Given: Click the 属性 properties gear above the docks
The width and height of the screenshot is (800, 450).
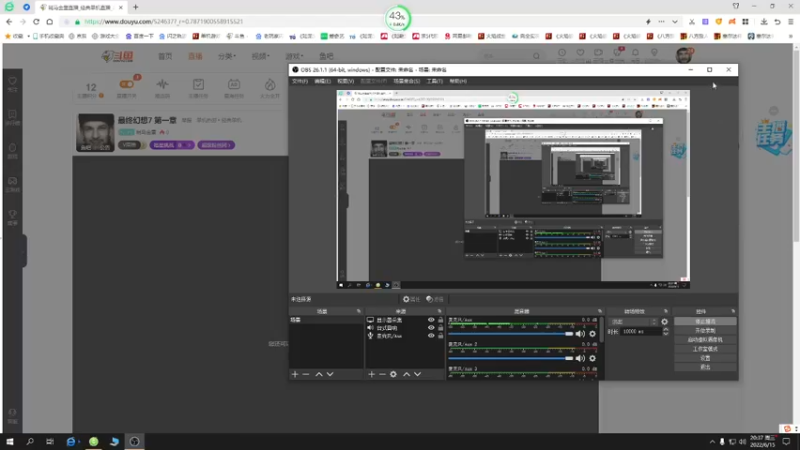Looking at the screenshot, I should [x=411, y=299].
